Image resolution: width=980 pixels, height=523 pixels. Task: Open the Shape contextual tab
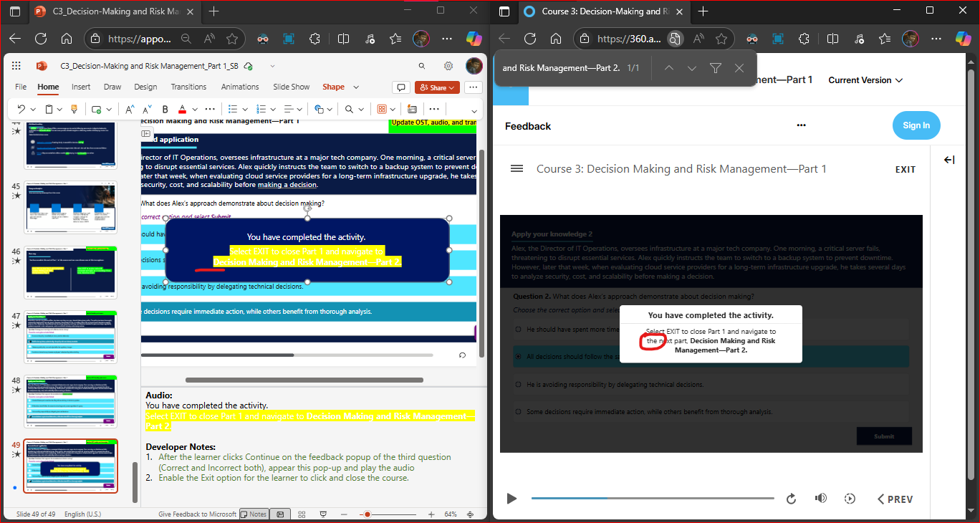click(x=333, y=87)
